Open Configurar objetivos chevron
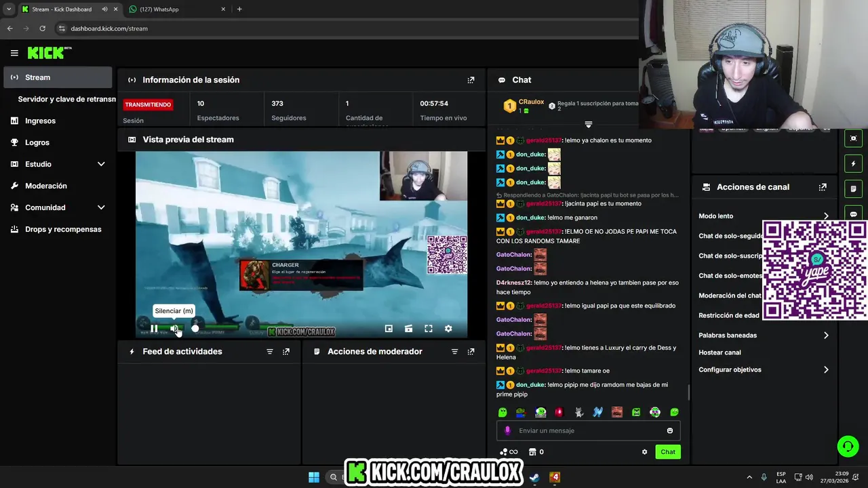The height and width of the screenshot is (488, 868). pos(826,370)
